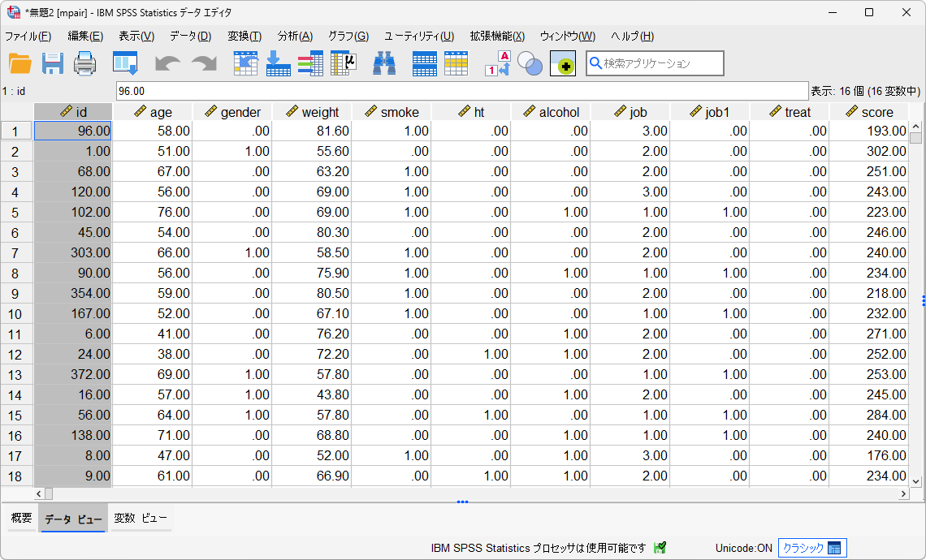Open the ユーティリティ(U) menu
Image resolution: width=926 pixels, height=560 pixels.
click(419, 36)
